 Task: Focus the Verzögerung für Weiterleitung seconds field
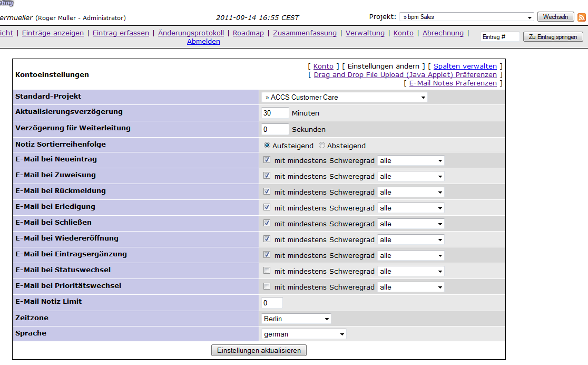pos(275,130)
